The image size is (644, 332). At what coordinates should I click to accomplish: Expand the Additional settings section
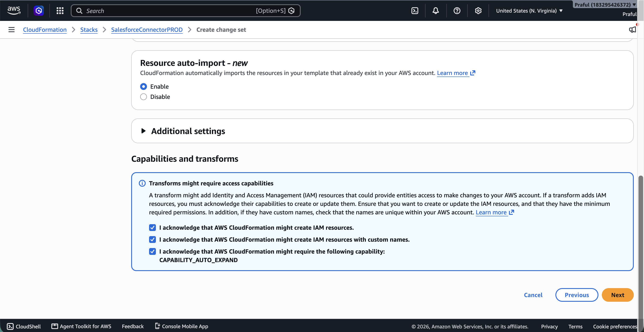tap(183, 131)
